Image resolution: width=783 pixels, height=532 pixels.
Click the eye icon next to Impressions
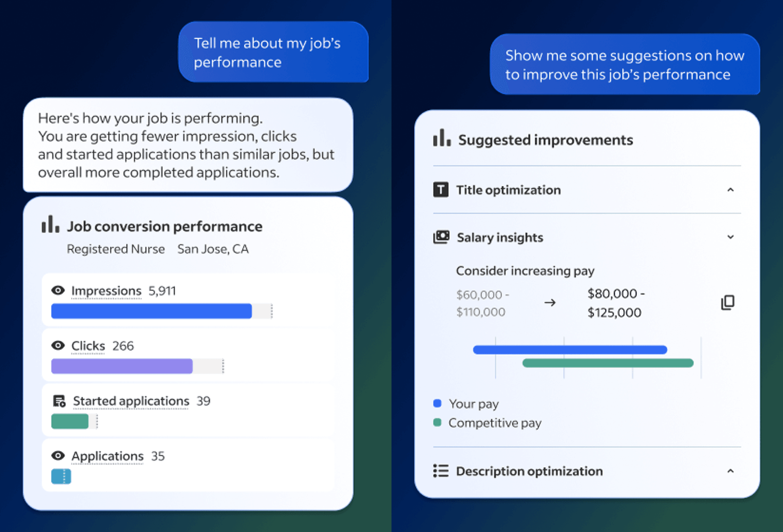(58, 290)
